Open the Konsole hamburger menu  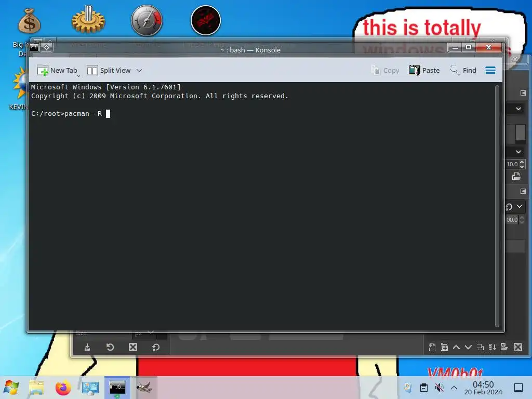click(x=490, y=70)
